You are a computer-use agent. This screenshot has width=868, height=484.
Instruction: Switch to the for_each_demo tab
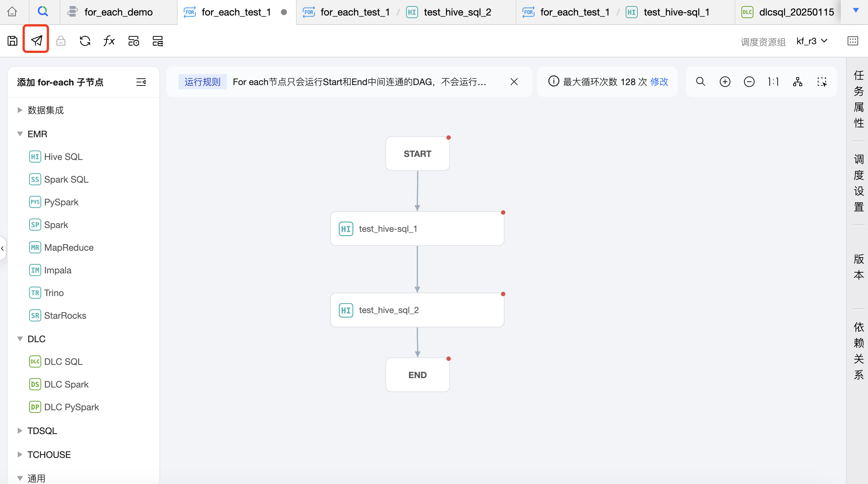pos(118,12)
